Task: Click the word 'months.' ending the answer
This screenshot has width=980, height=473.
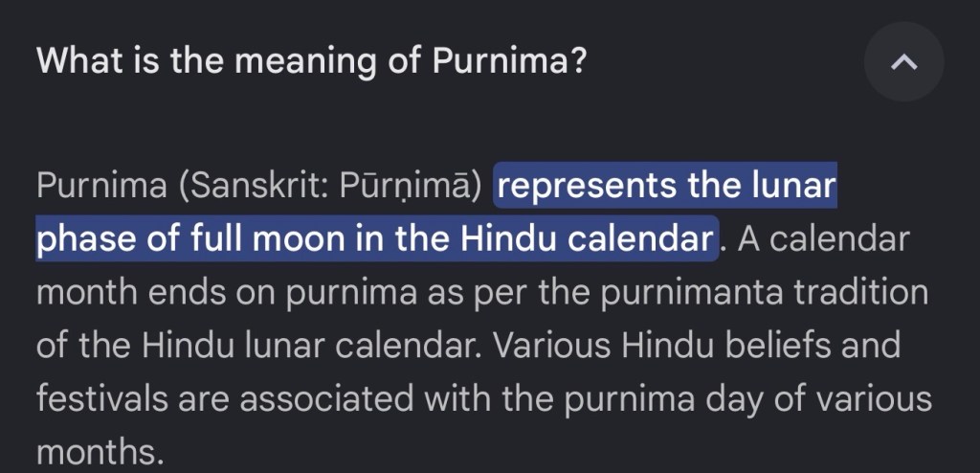Action: [x=97, y=450]
